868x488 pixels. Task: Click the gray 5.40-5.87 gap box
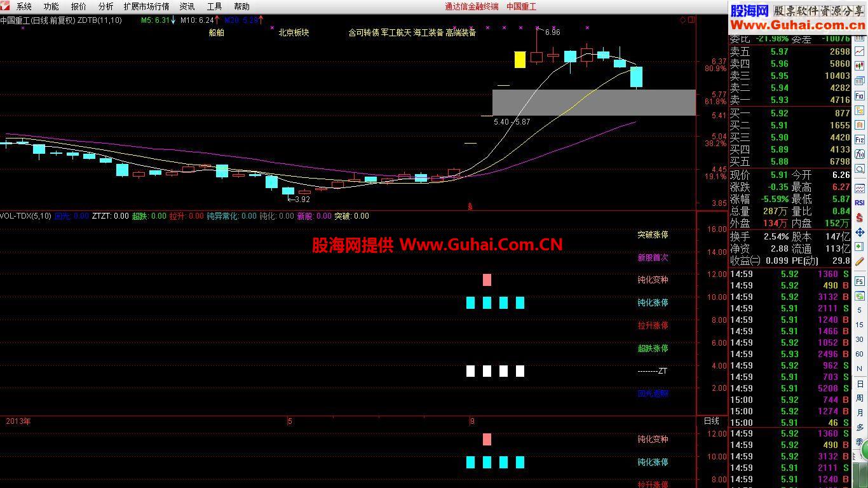tap(594, 102)
